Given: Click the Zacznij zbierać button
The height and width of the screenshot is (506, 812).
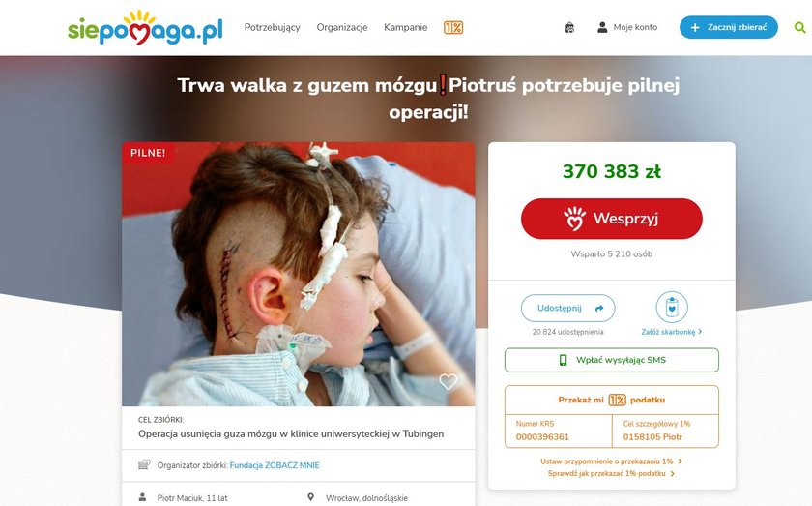Looking at the screenshot, I should [729, 27].
